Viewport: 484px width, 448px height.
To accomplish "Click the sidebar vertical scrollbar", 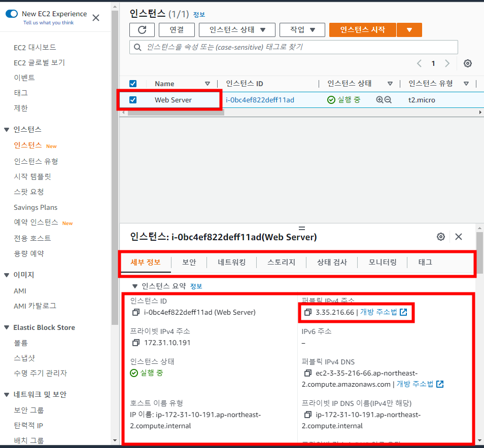I will click(x=115, y=168).
